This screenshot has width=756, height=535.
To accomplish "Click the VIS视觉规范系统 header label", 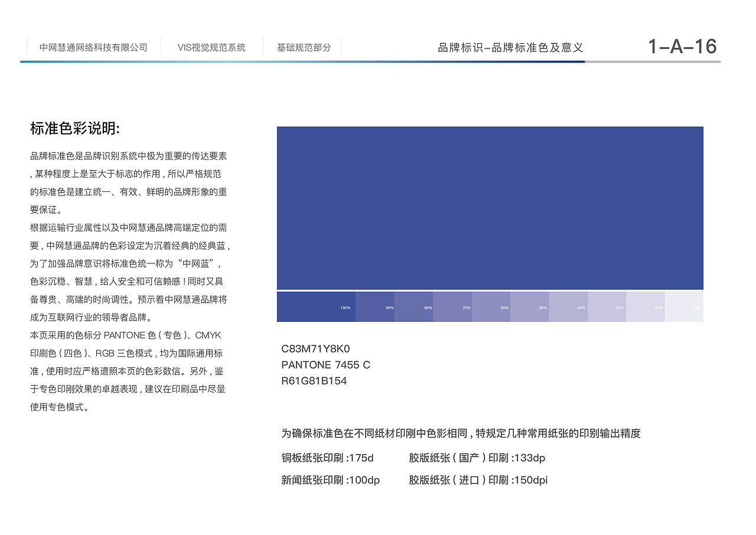I will click(x=211, y=47).
